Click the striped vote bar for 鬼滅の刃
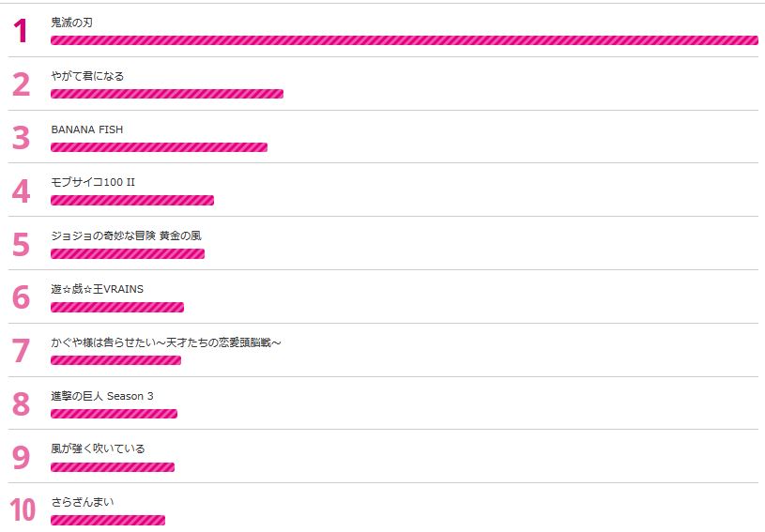This screenshot has width=765, height=532. point(404,40)
